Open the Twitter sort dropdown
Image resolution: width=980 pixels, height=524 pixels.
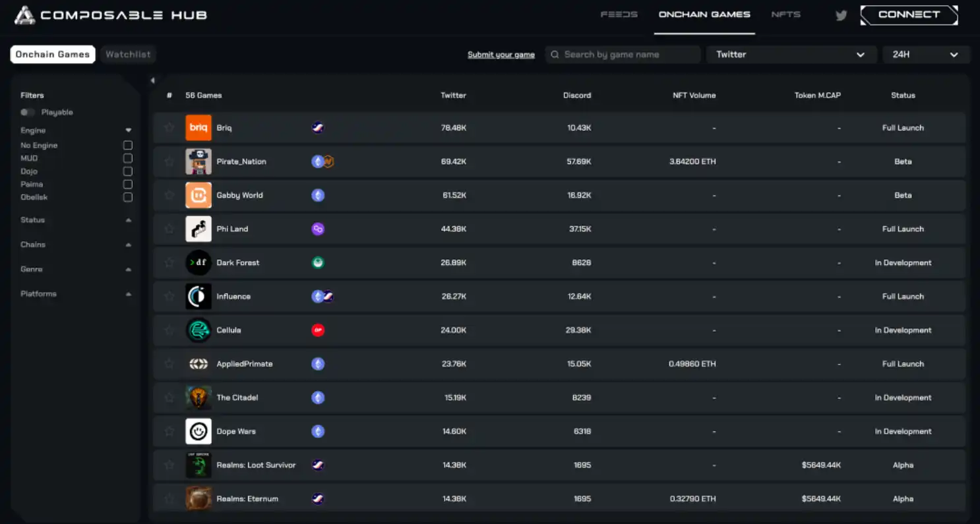pyautogui.click(x=790, y=55)
